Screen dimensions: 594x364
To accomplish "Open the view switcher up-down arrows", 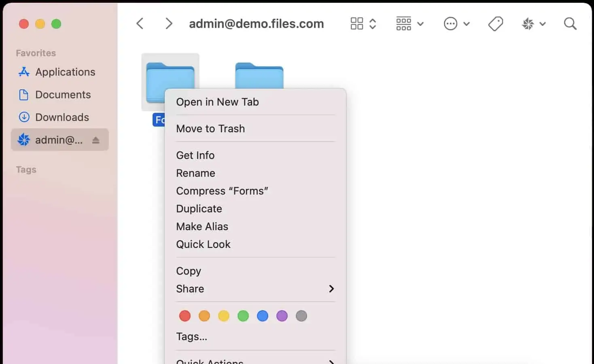I will coord(373,24).
